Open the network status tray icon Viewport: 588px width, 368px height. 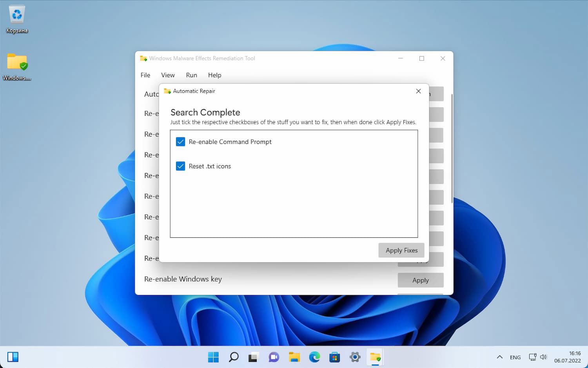(x=532, y=357)
